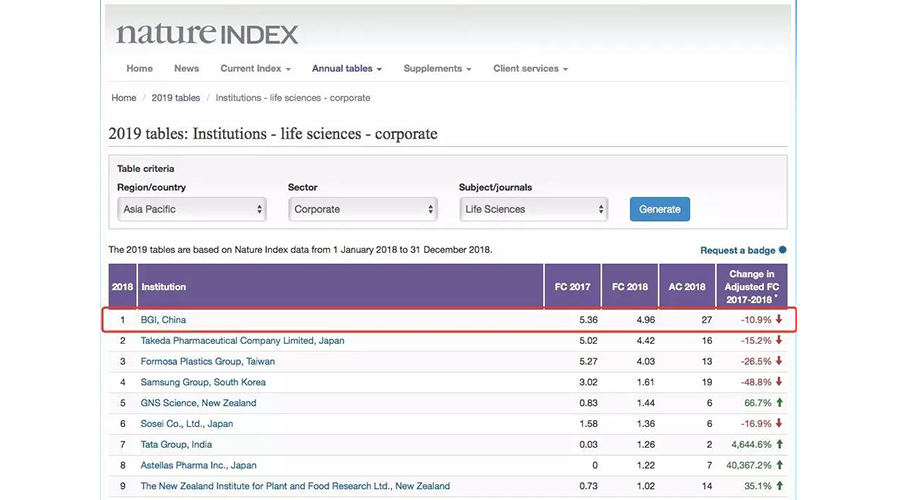Open Samsung Group, South Korea link
Image resolution: width=900 pixels, height=500 pixels.
[x=203, y=382]
